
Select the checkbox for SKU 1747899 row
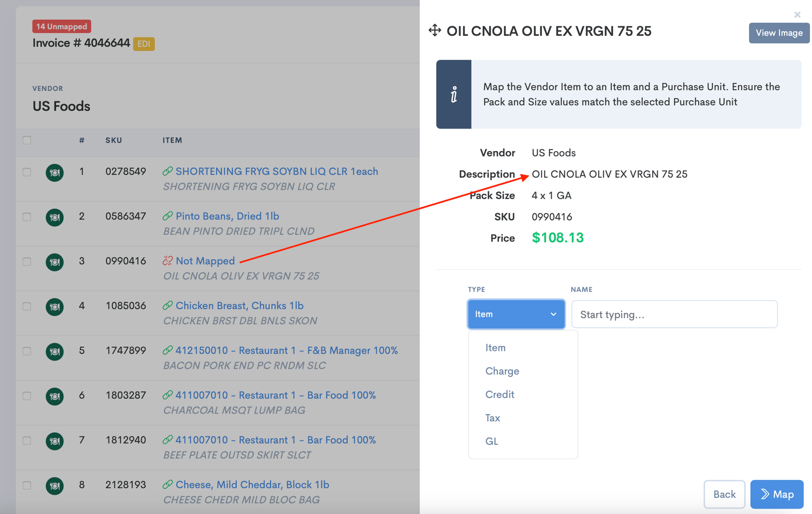coord(27,351)
